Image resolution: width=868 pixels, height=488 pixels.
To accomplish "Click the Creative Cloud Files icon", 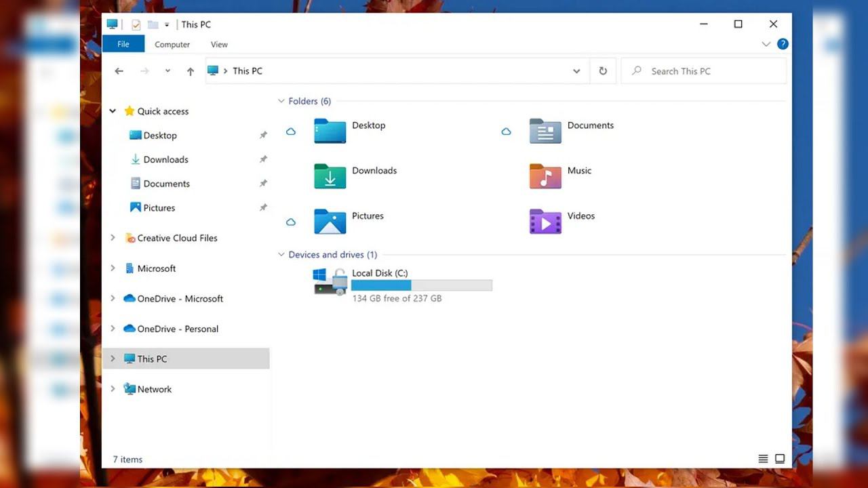I will pyautogui.click(x=130, y=238).
